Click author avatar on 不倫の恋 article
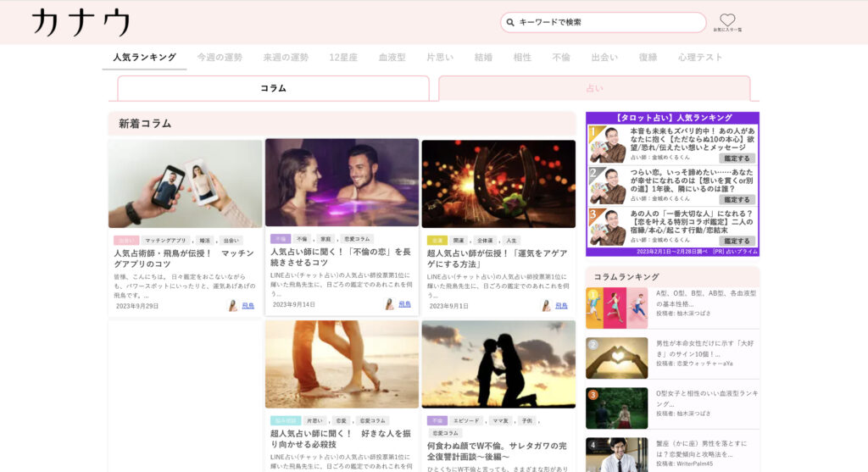 click(x=390, y=304)
